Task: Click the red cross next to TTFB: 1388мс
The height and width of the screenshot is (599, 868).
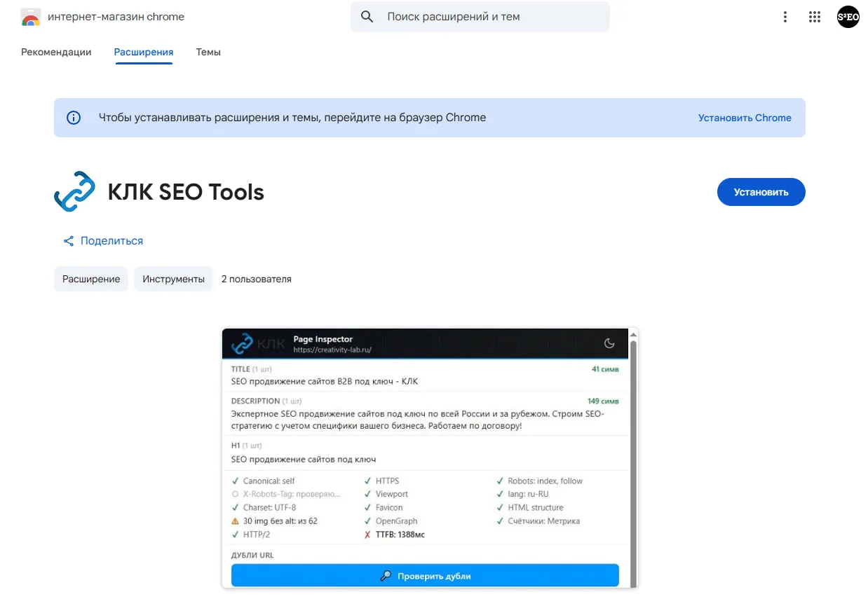Action: pyautogui.click(x=368, y=535)
